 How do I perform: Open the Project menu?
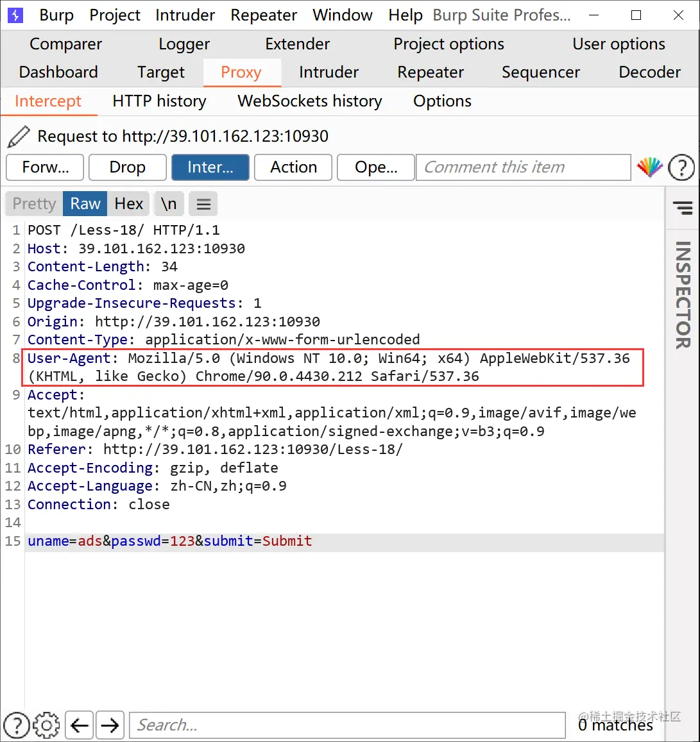click(115, 15)
